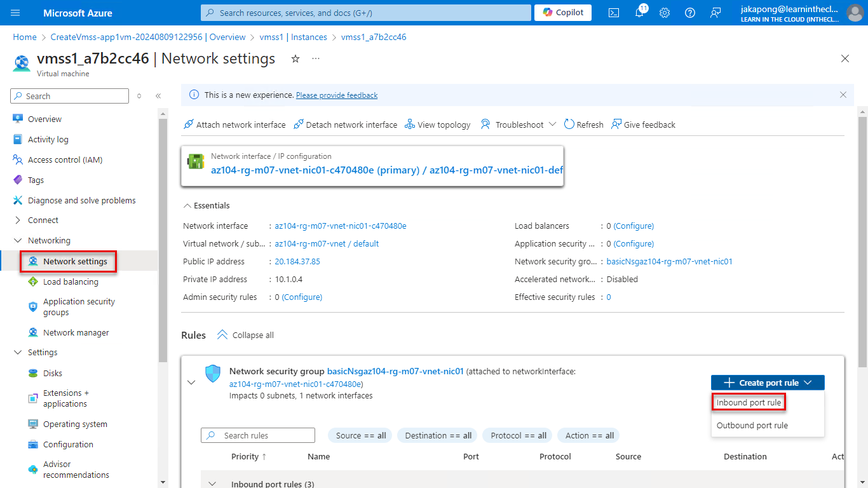The image size is (868, 488).
Task: Open Network manager
Action: coord(76,332)
